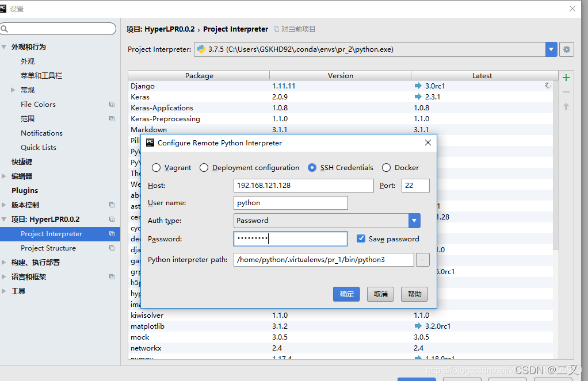This screenshot has height=381, width=588.
Task: Select the SSH Credentials radio button
Action: coord(312,167)
